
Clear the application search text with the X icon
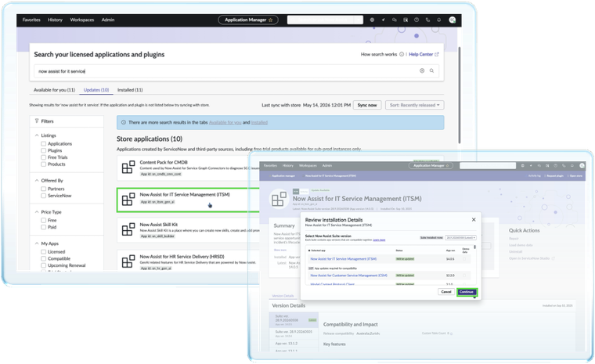[x=422, y=70]
